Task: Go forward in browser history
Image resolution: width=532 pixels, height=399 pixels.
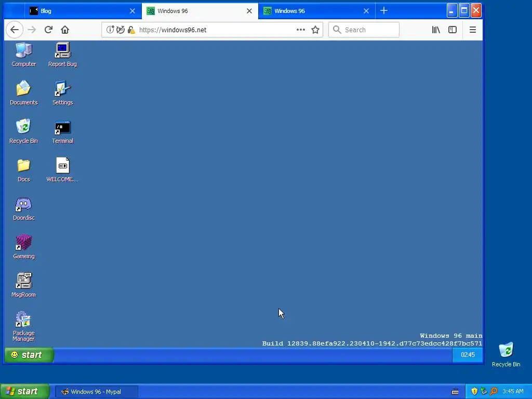Action: click(32, 30)
